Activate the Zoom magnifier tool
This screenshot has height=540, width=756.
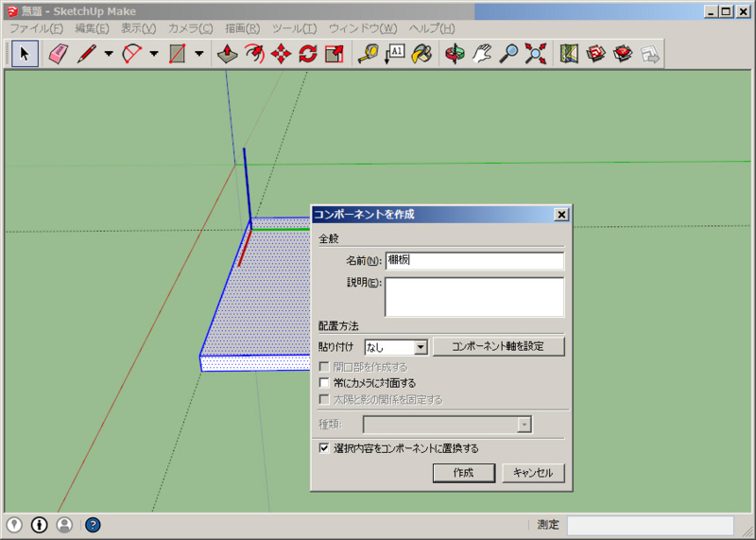tap(508, 54)
